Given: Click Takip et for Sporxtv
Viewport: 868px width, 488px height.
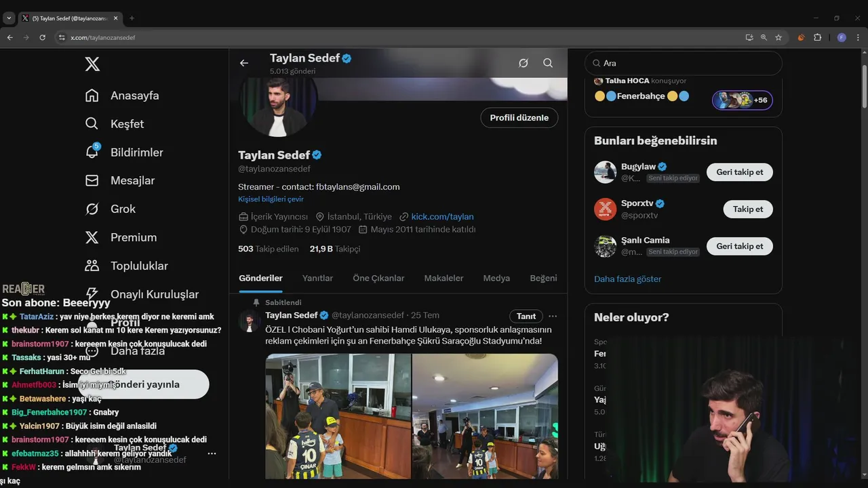Looking at the screenshot, I should (748, 209).
